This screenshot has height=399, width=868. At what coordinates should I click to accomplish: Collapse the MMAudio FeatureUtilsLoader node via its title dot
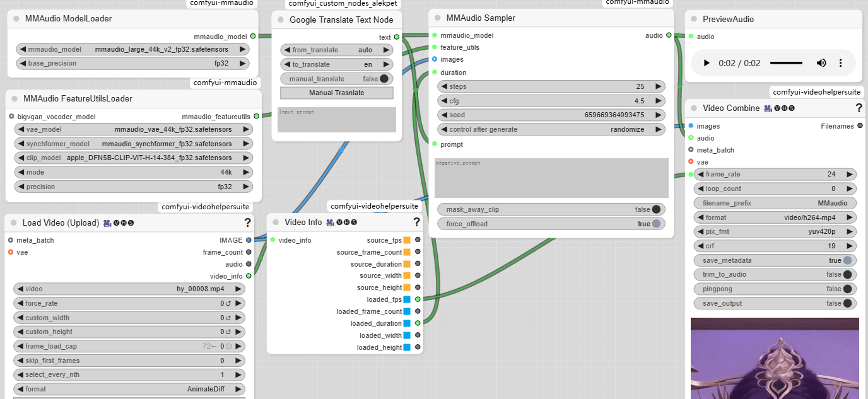15,99
